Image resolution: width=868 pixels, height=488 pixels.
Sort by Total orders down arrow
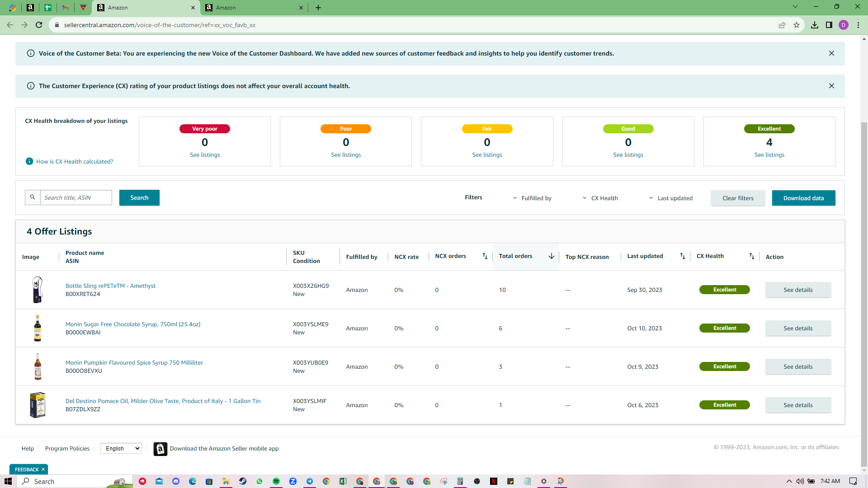[x=552, y=256]
